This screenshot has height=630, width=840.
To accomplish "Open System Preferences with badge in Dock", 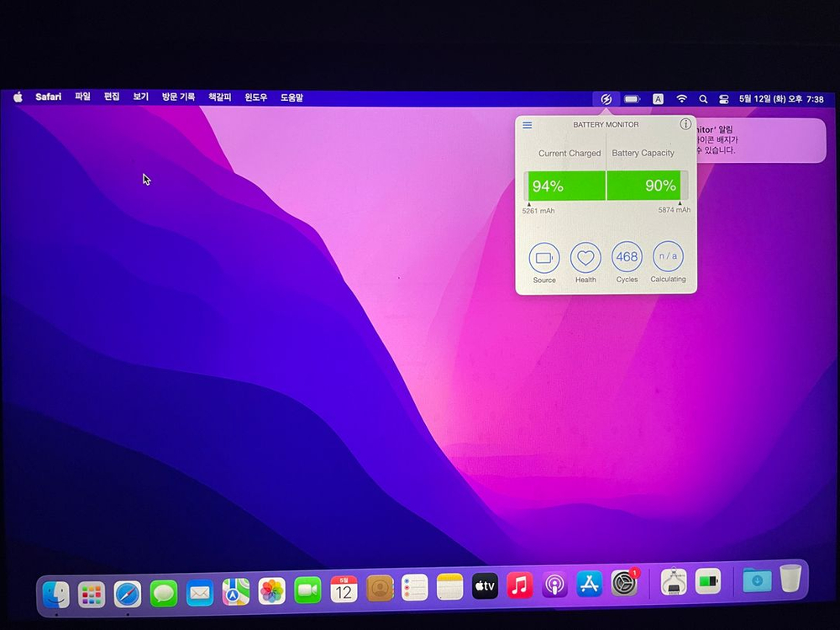I will pos(625,584).
